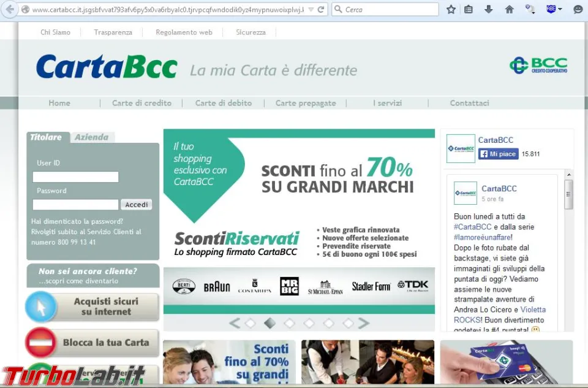Open the CartaBCC post author link
Image resolution: width=588 pixels, height=388 pixels.
[499, 188]
